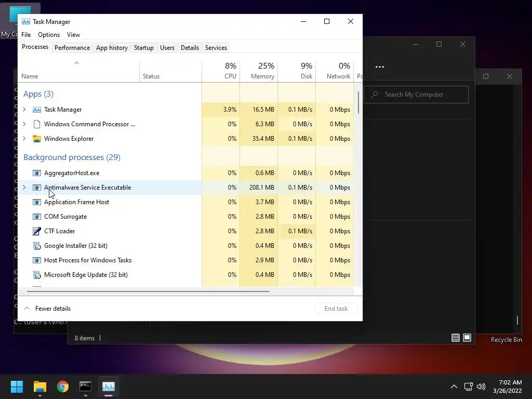The height and width of the screenshot is (399, 532).
Task: Click the COM Surrogate process icon
Action: coord(37,217)
